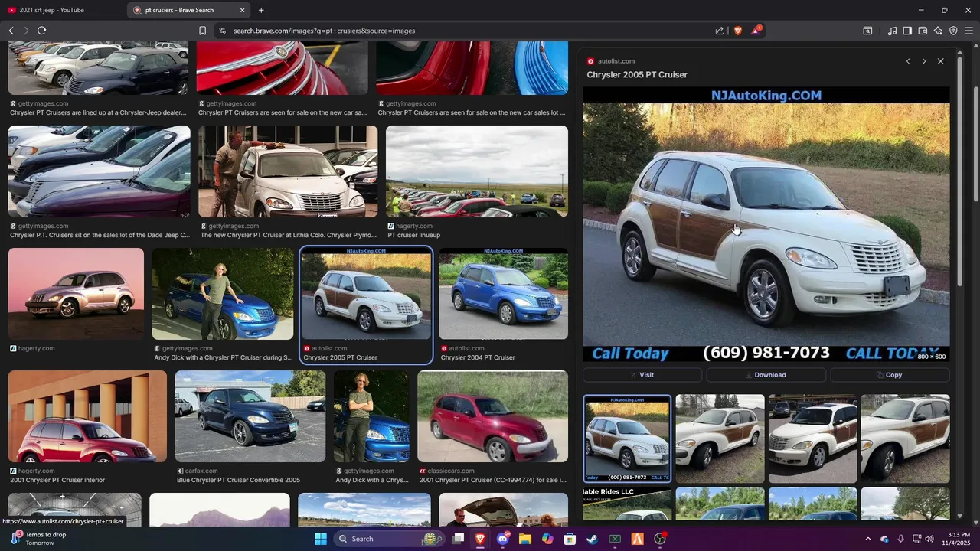Reload the Brave Search page
The height and width of the screenshot is (551, 980).
[x=41, y=31]
